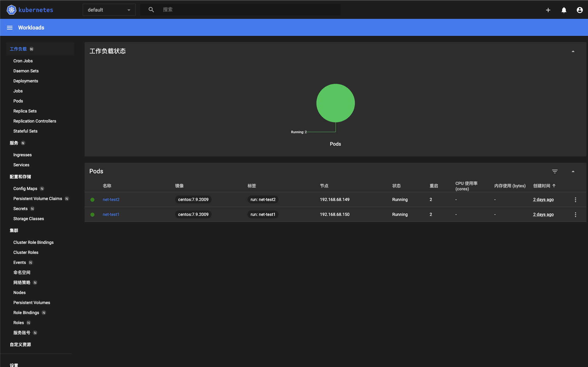The width and height of the screenshot is (588, 367).
Task: Click green status dot of net-test2
Action: [92, 200]
